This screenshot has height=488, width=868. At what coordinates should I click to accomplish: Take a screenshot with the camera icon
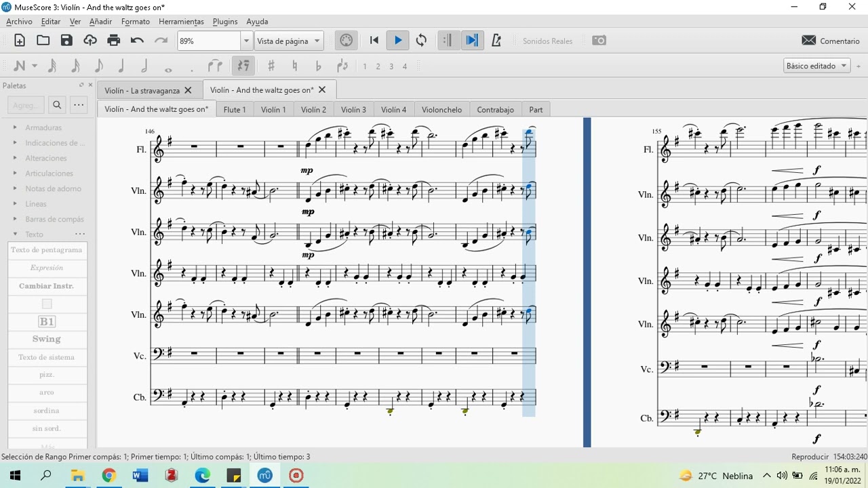point(599,41)
